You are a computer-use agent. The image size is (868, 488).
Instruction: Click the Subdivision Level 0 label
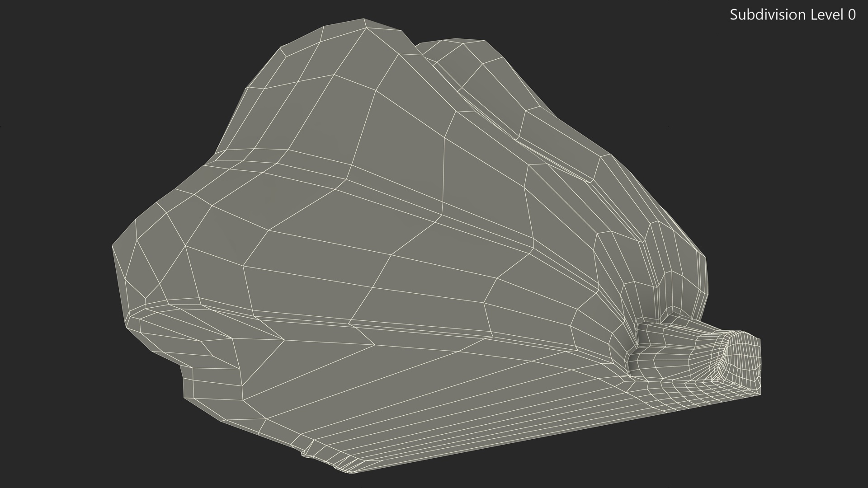(x=793, y=15)
